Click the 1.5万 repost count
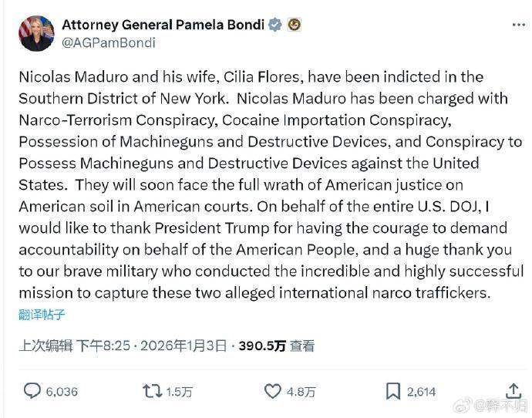532x418 pixels. point(179,392)
